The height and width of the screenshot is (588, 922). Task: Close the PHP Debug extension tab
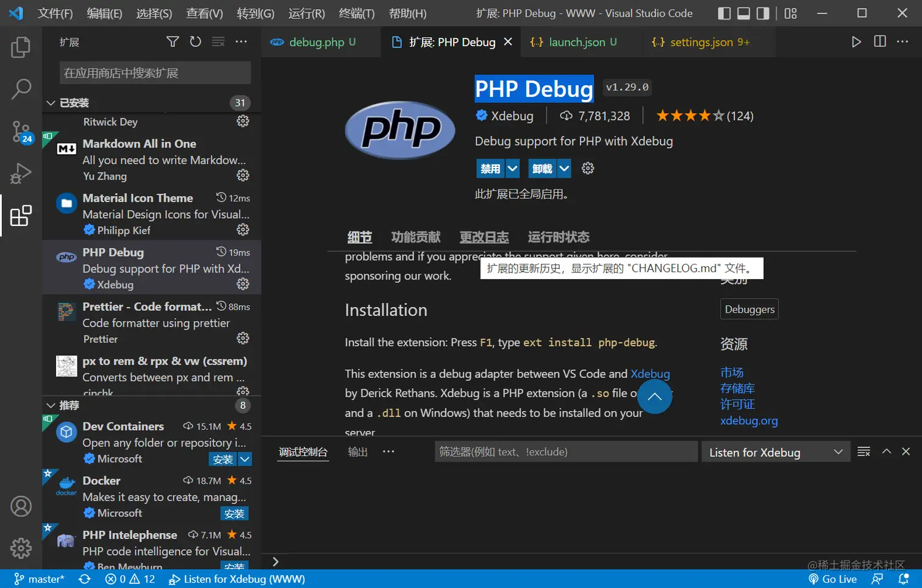click(508, 41)
